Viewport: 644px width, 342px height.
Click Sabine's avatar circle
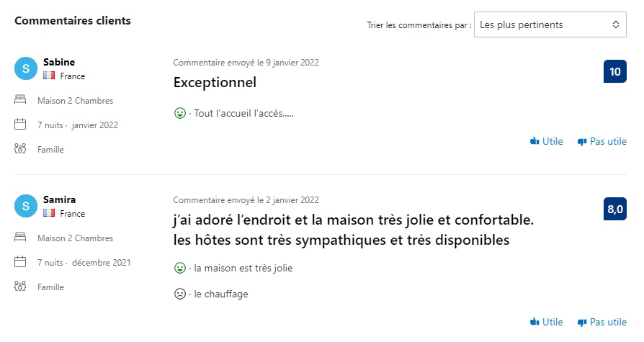pyautogui.click(x=26, y=68)
